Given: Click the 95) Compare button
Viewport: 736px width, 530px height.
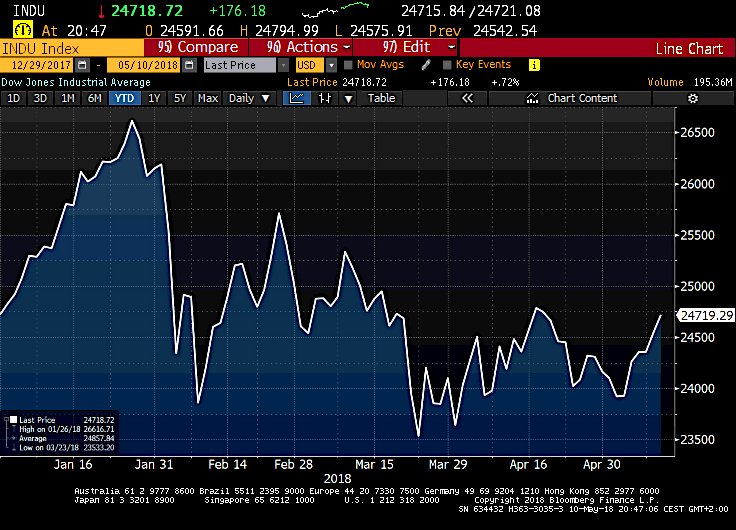Looking at the screenshot, I should (x=197, y=47).
